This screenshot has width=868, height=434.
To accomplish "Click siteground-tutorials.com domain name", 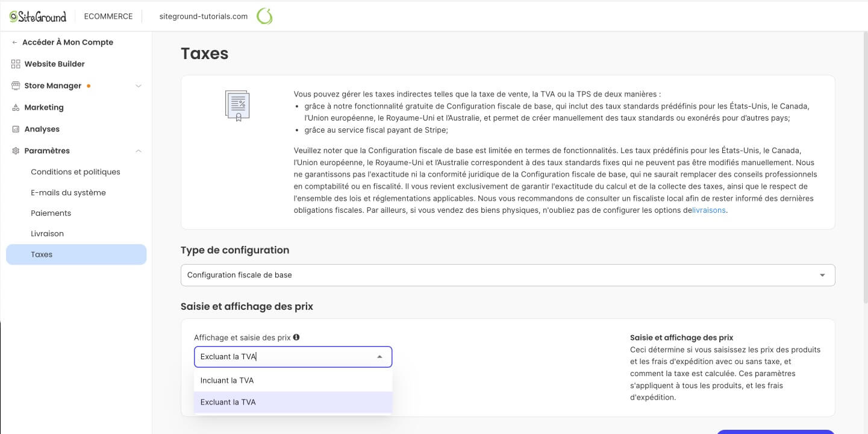I will [204, 16].
